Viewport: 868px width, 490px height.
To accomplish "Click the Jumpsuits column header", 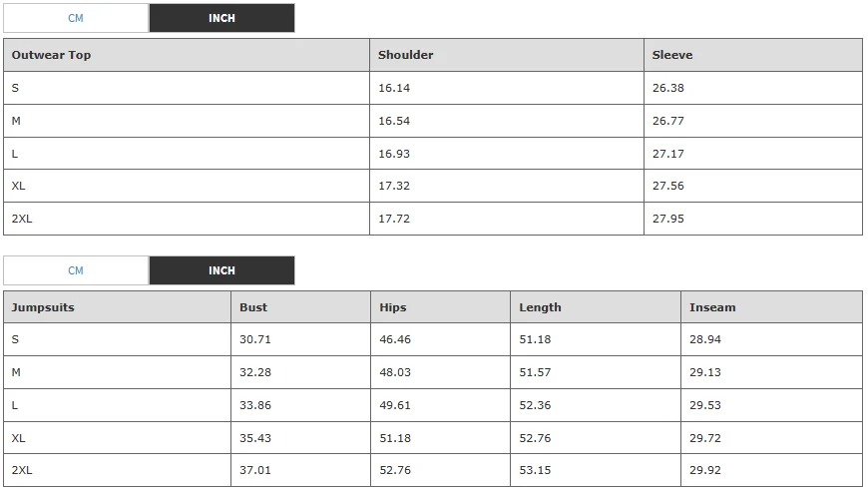I will [43, 307].
